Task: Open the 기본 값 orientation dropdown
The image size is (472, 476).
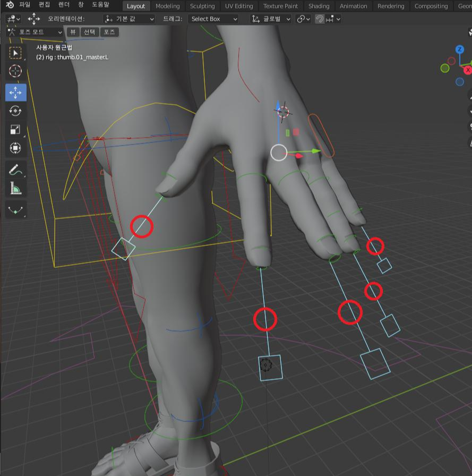Action: pyautogui.click(x=129, y=19)
